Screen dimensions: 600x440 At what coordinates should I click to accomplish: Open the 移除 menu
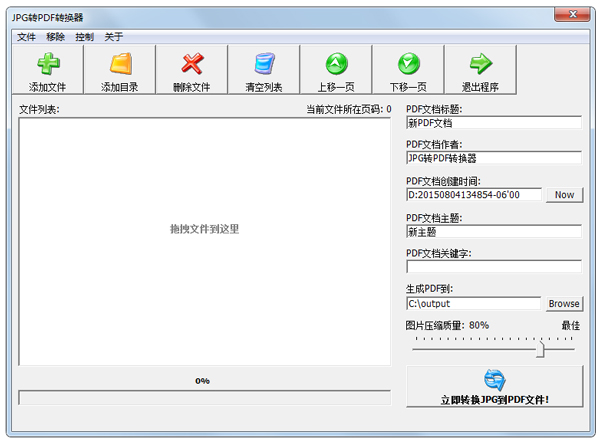tap(55, 37)
